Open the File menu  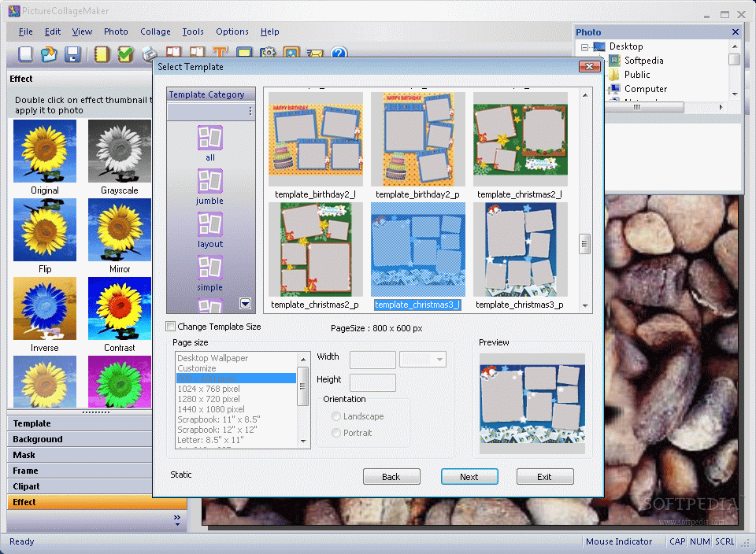pos(25,31)
